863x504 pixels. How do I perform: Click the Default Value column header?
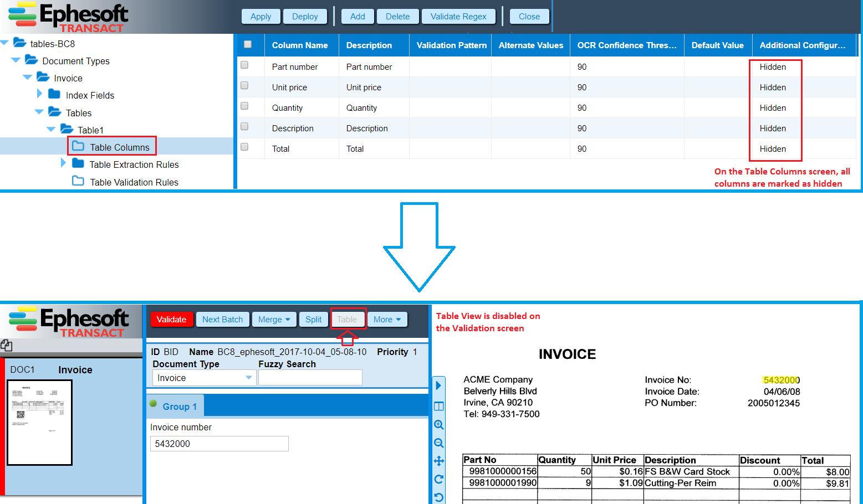[718, 45]
